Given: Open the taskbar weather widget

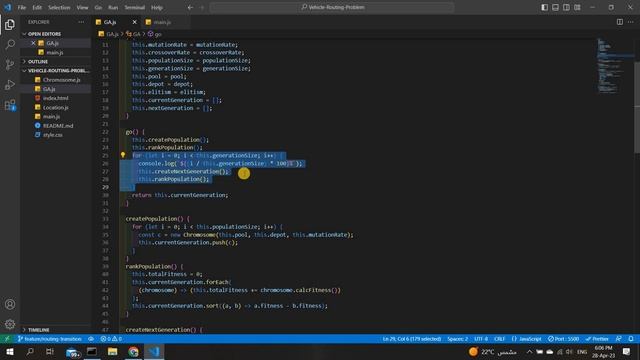Looking at the screenshot, I should [x=492, y=351].
